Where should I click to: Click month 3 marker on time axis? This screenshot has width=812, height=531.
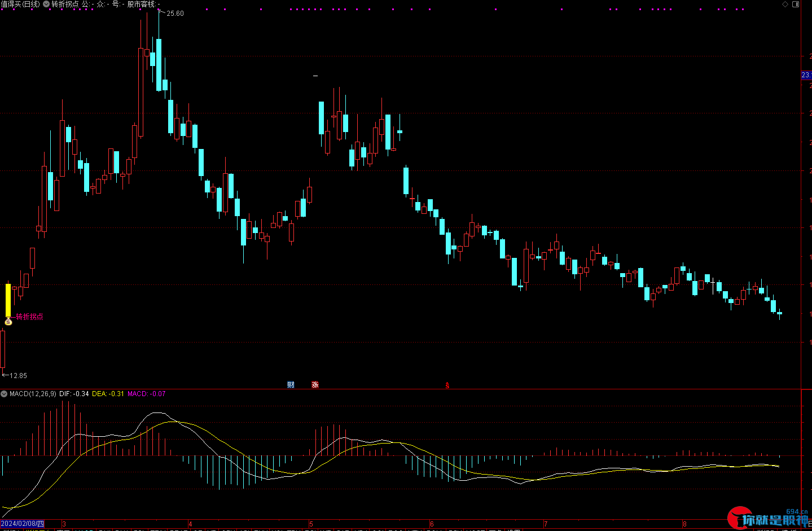click(64, 524)
